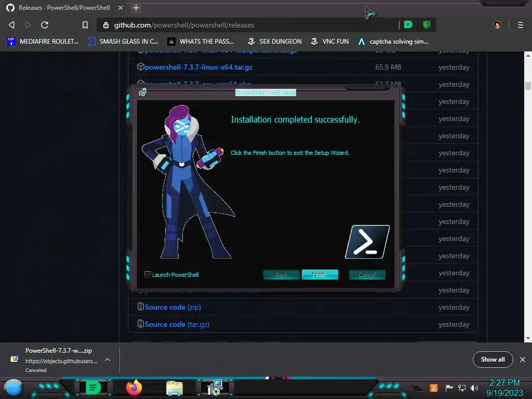Download powershell-7.3.7-linux-x64.tar.gz
Image resolution: width=532 pixels, height=399 pixels.
click(x=198, y=67)
